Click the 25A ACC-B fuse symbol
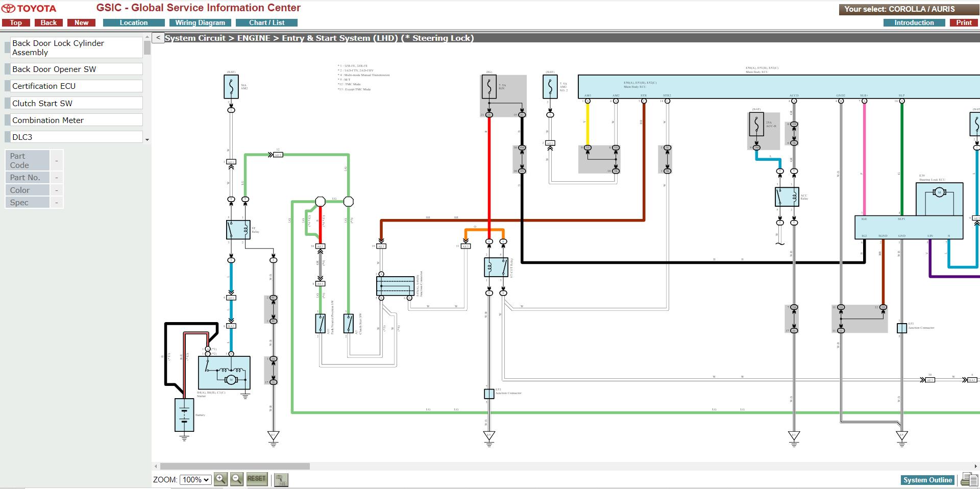This screenshot has height=489, width=980. coord(756,124)
